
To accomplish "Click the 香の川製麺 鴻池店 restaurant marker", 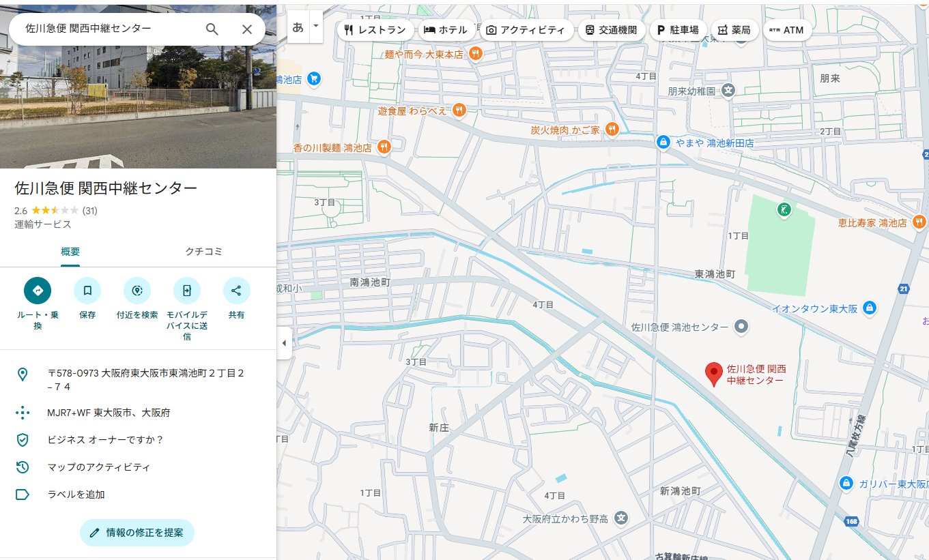I will coord(384,147).
